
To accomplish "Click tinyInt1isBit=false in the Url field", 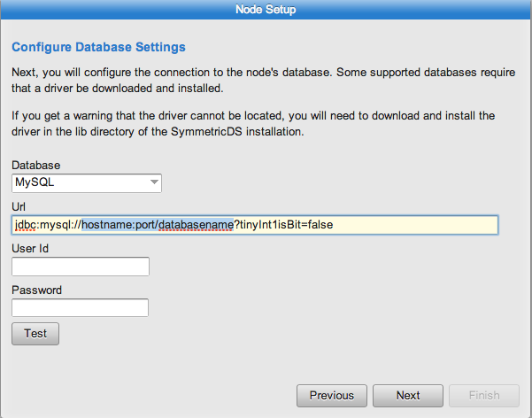I will pyautogui.click(x=286, y=225).
